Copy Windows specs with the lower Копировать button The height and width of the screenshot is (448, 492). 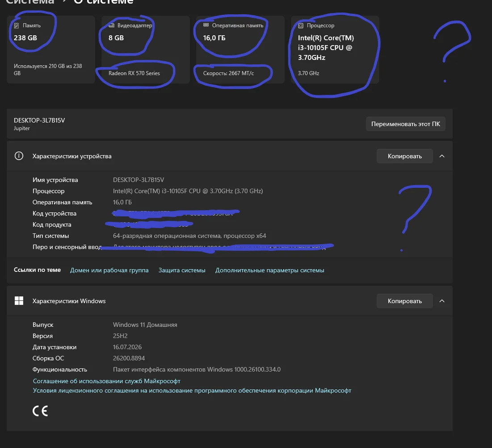coord(404,301)
